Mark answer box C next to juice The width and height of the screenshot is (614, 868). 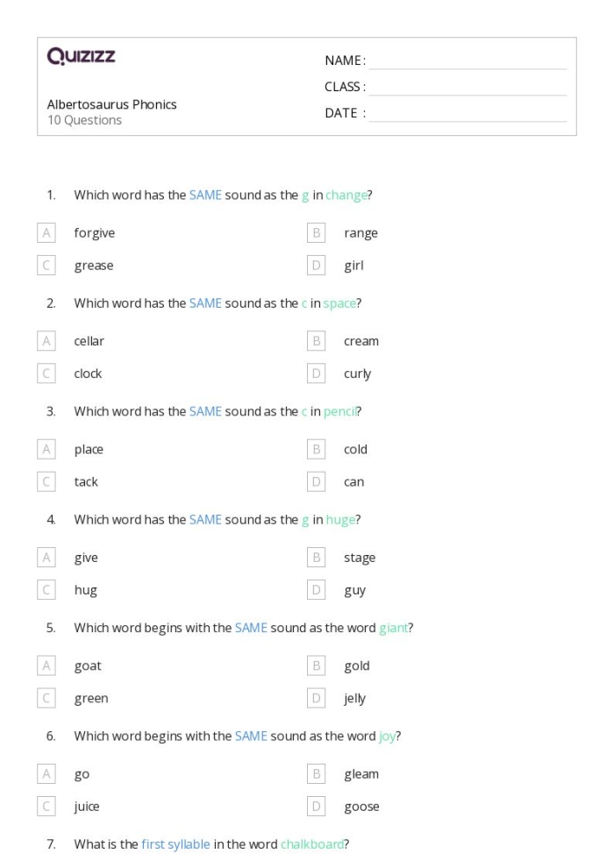pos(46,807)
